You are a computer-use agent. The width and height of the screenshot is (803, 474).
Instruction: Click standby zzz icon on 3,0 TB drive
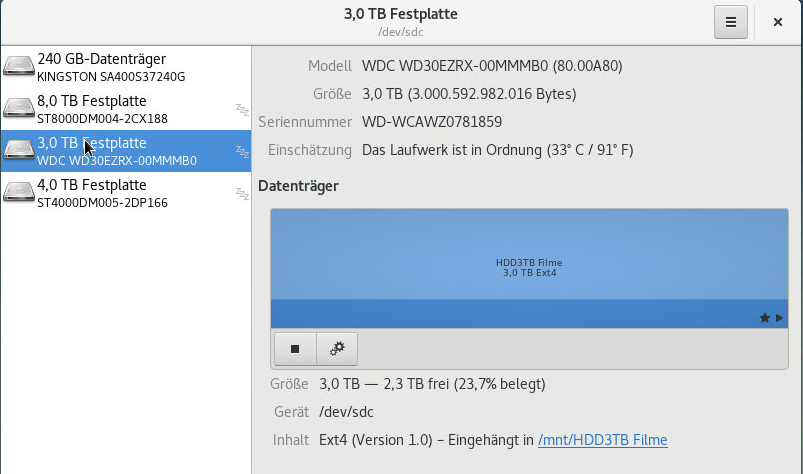coord(242,151)
